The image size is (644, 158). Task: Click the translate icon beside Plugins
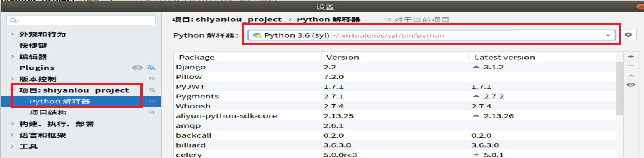[x=151, y=68]
